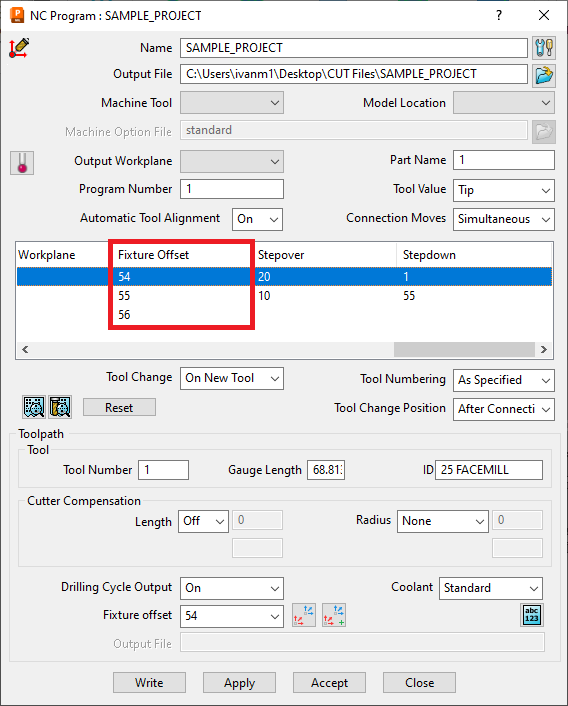Open the Tool Change Position dropdown
The width and height of the screenshot is (568, 706).
504,409
